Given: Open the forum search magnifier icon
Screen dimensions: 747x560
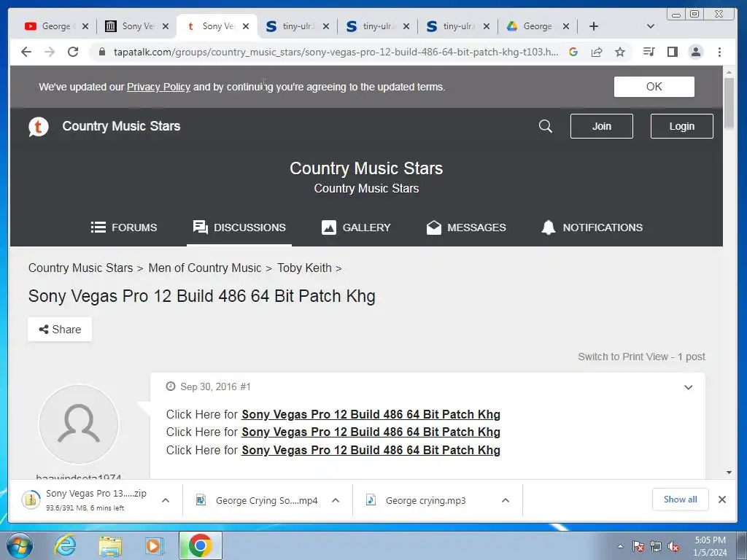Looking at the screenshot, I should pyautogui.click(x=546, y=126).
